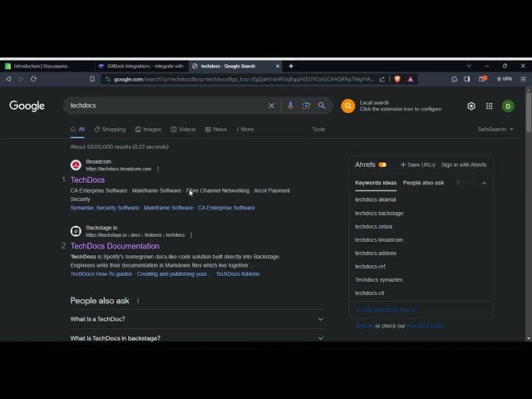532x399 pixels.
Task: Expand 'What is TechDocs in backstage?' question
Action: coord(198,338)
